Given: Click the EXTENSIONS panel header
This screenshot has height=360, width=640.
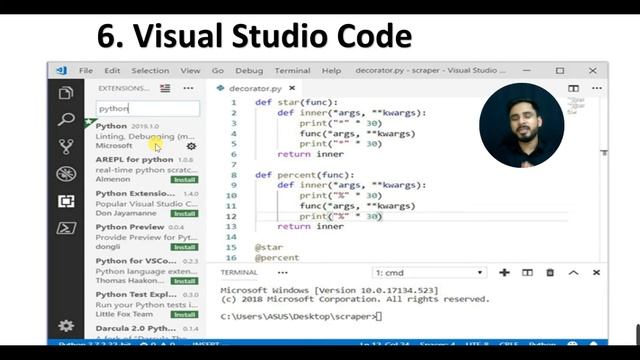Looking at the screenshot, I should 124,88.
